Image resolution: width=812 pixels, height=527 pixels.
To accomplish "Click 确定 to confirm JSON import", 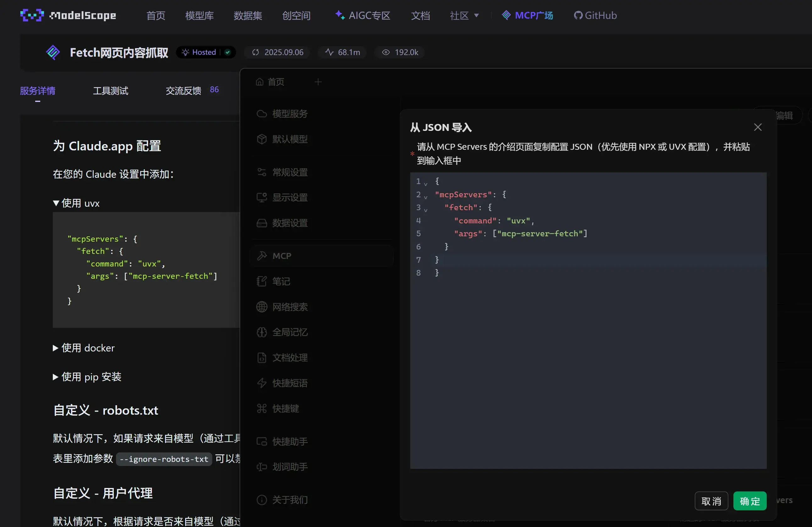I will (750, 501).
